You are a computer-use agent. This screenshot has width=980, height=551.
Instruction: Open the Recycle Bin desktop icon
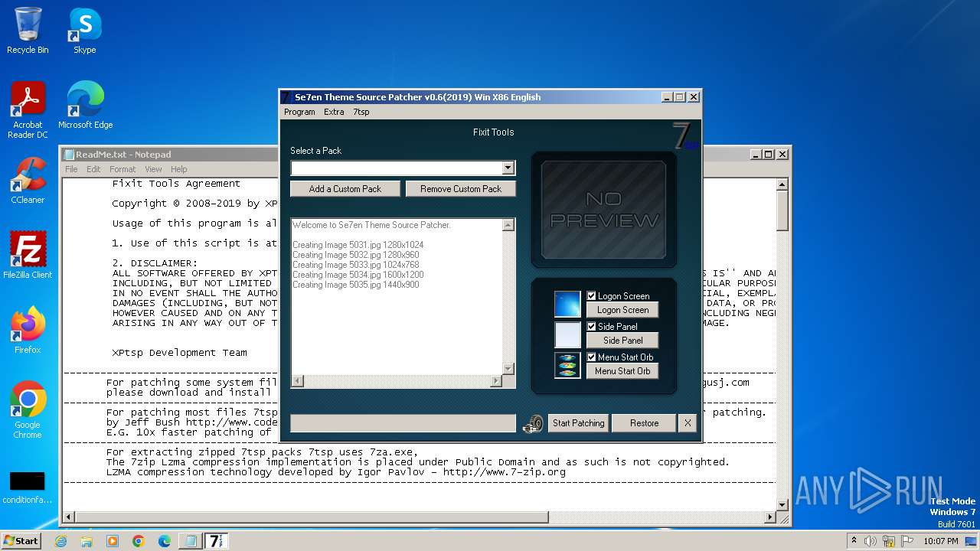coord(28,31)
